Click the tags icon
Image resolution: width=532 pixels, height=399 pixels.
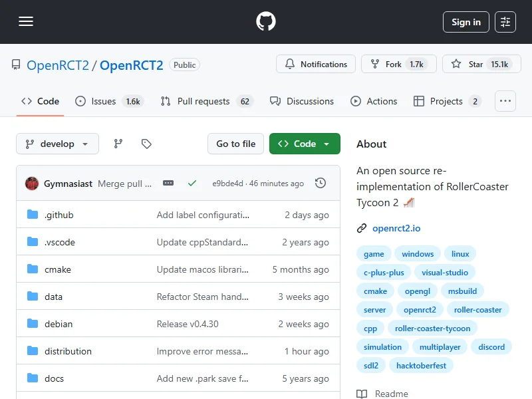coord(146,144)
